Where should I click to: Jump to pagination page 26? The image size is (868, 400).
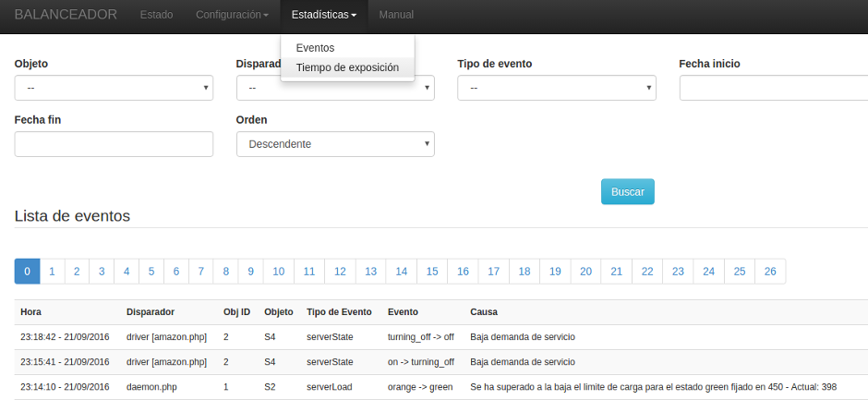pos(770,272)
